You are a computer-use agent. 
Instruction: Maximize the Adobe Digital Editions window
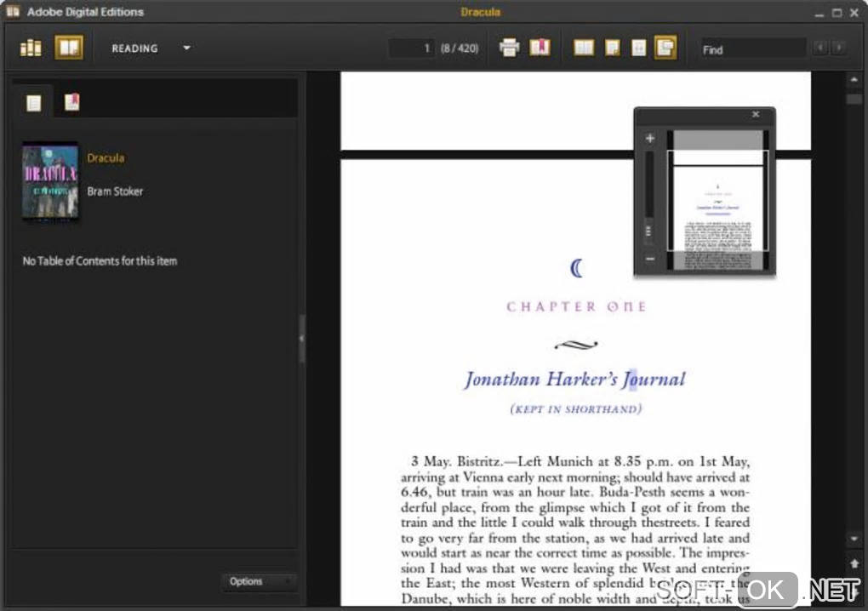click(837, 12)
